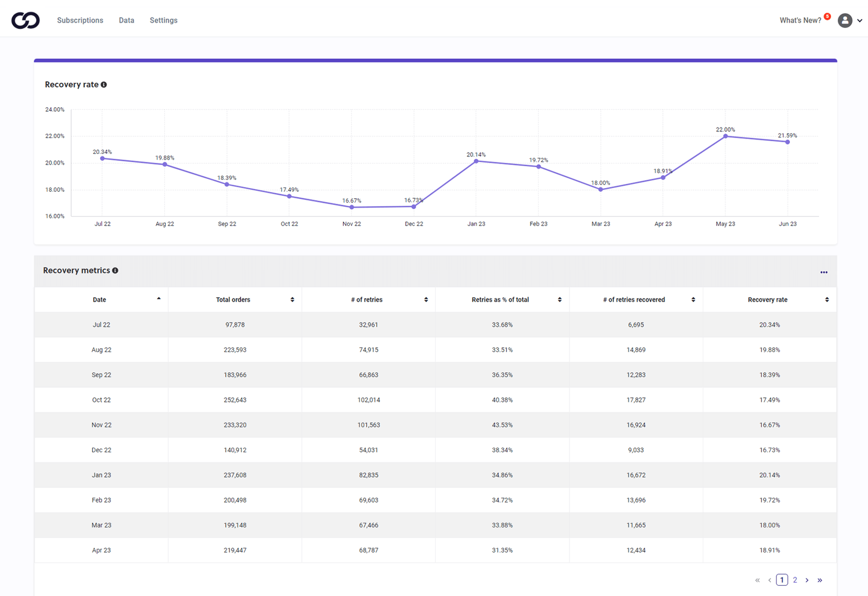Image resolution: width=868 pixels, height=596 pixels.
Task: Open the Data menu
Action: (x=127, y=20)
